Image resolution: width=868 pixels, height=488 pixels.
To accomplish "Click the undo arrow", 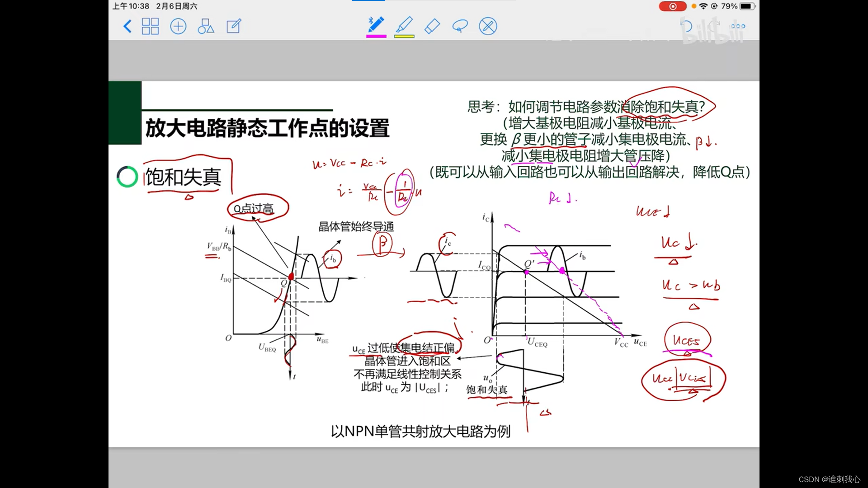I will tap(686, 26).
